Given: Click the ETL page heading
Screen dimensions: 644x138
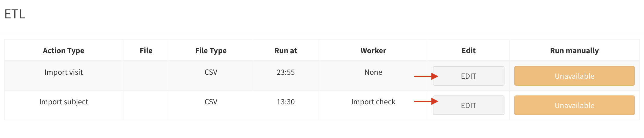Looking at the screenshot, I should click(x=15, y=14).
